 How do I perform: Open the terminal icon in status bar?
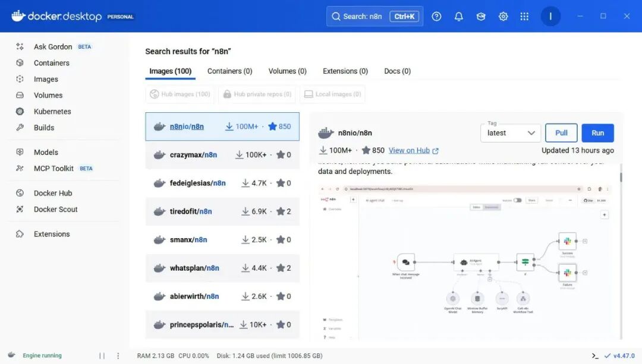[x=595, y=356]
